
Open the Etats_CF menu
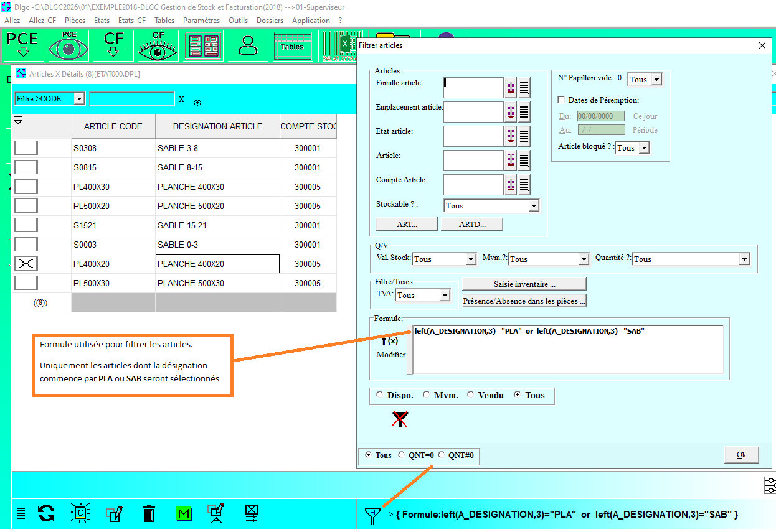(x=132, y=20)
